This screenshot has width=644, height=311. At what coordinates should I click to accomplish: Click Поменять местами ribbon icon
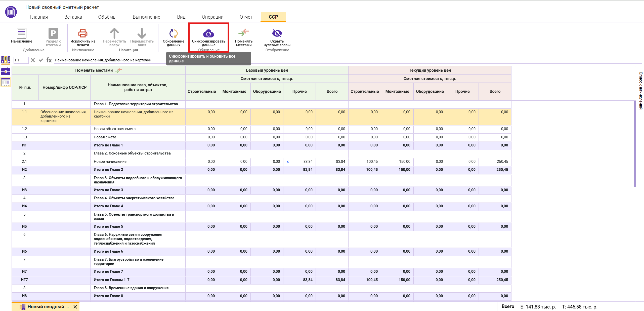(243, 33)
